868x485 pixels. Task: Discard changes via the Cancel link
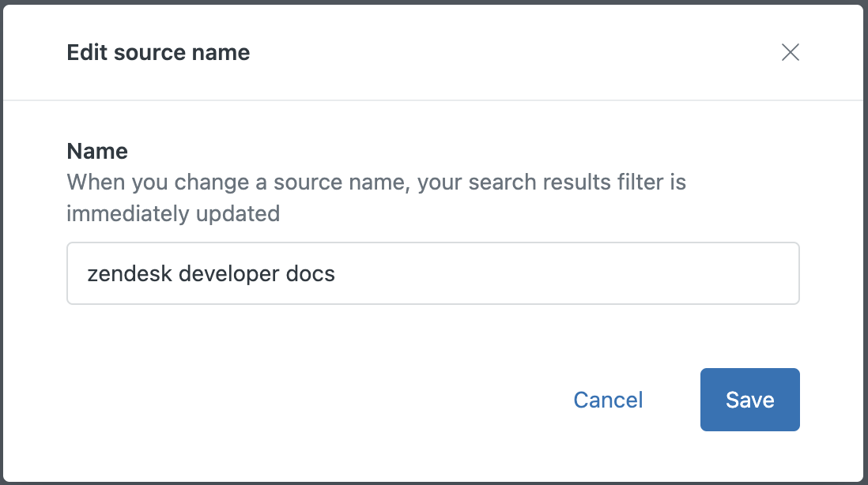click(x=608, y=400)
